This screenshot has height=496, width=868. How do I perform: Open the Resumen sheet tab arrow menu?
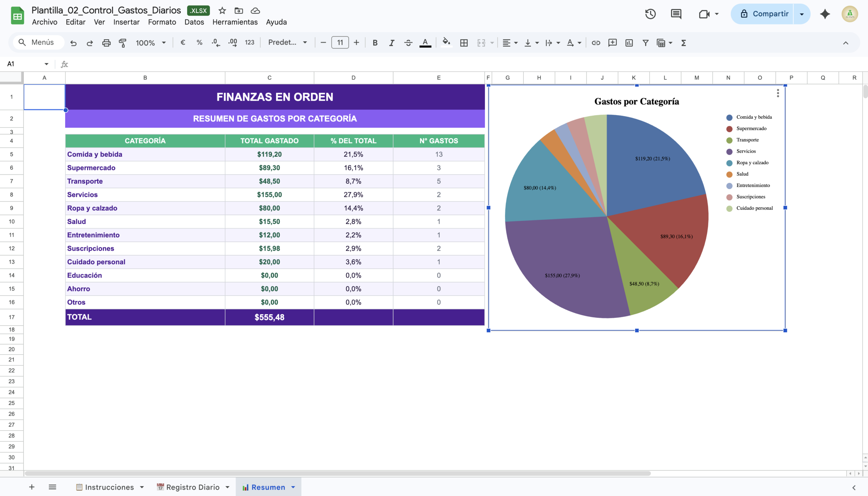click(293, 487)
